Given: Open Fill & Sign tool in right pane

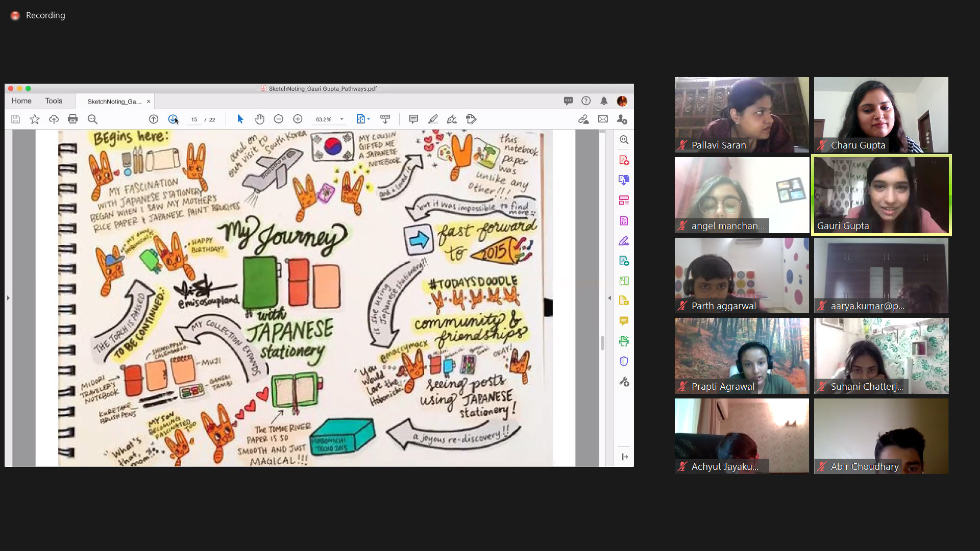Looking at the screenshot, I should coord(624,241).
